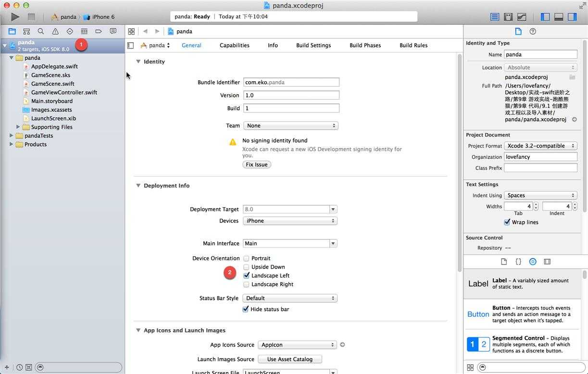Open the Media library
Viewport: 588px width, 374px height.
coord(547,262)
